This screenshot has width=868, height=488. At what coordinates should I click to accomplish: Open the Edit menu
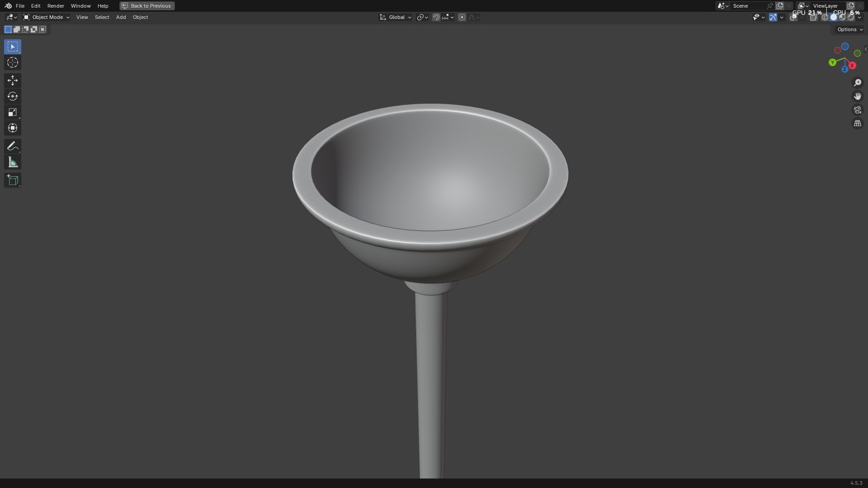[x=36, y=6]
